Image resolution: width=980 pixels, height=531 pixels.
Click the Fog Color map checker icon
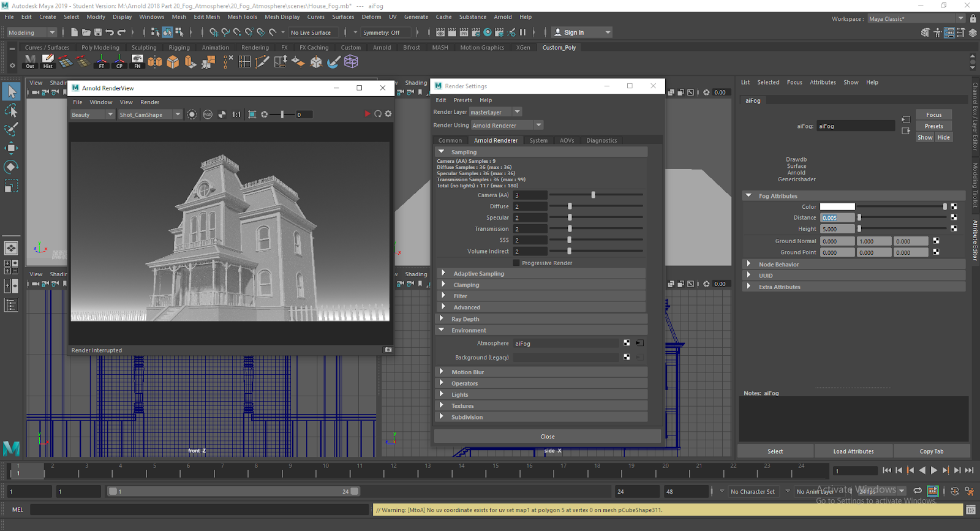954,206
